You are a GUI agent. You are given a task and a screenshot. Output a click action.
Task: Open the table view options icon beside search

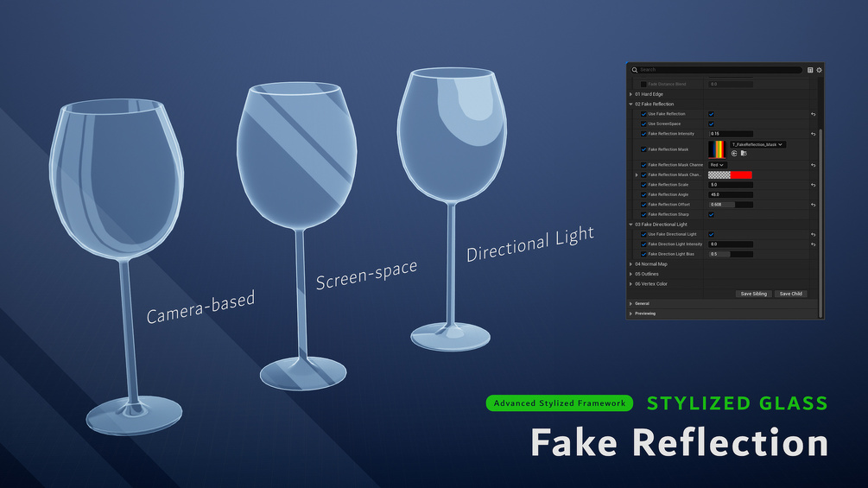[x=810, y=70]
